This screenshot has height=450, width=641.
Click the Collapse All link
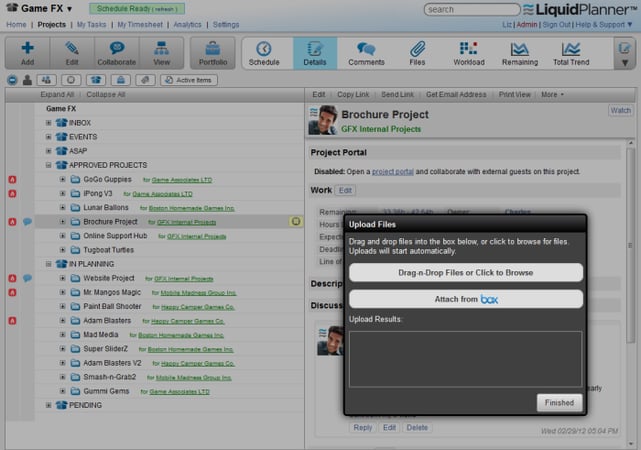coord(105,94)
